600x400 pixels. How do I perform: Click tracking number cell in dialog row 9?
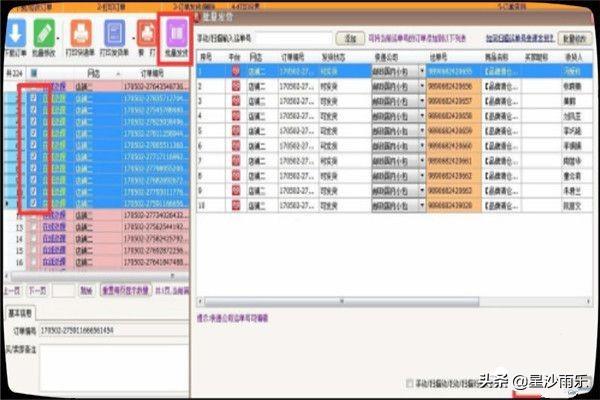[454, 191]
